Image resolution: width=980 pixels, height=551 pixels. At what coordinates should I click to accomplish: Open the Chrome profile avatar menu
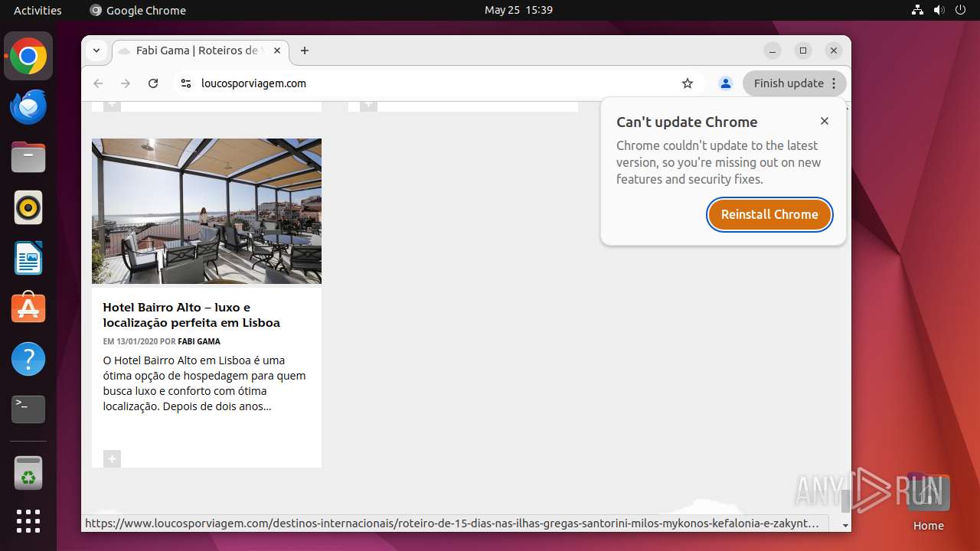[x=726, y=83]
